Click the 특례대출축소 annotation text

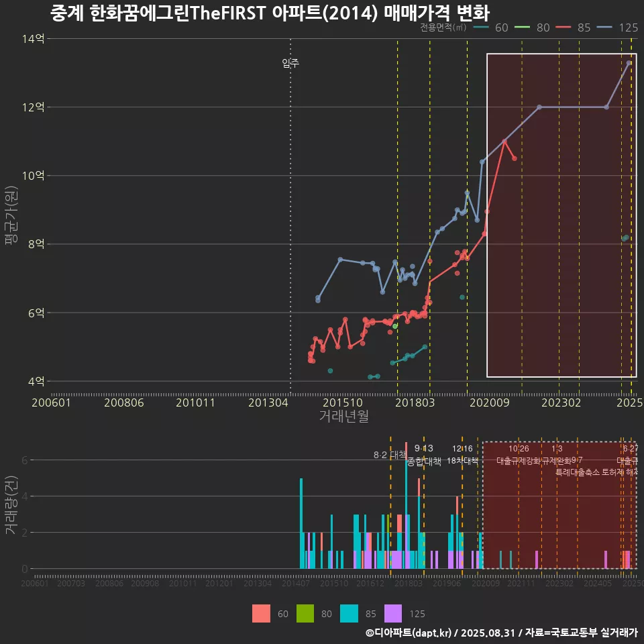(x=578, y=472)
